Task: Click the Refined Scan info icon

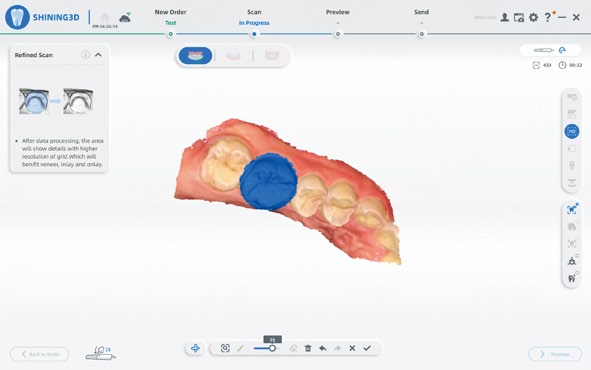Action: tap(86, 55)
